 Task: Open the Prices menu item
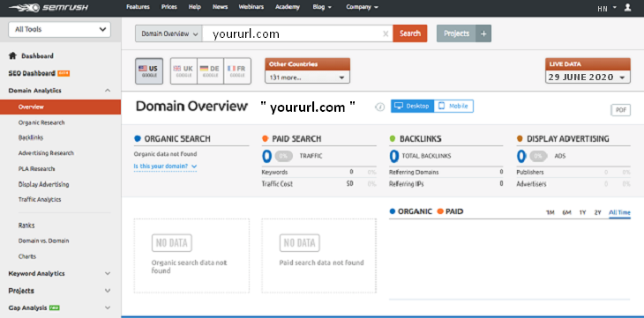pos(169,7)
